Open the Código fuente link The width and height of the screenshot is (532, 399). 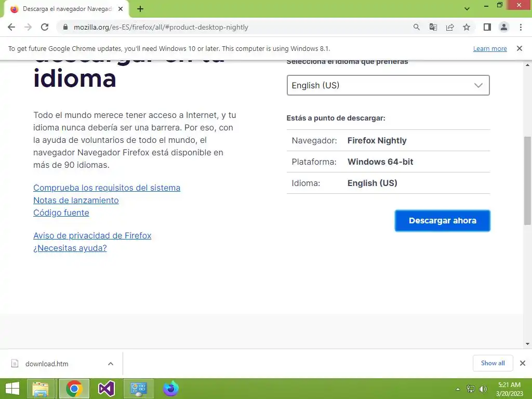pyautogui.click(x=61, y=213)
